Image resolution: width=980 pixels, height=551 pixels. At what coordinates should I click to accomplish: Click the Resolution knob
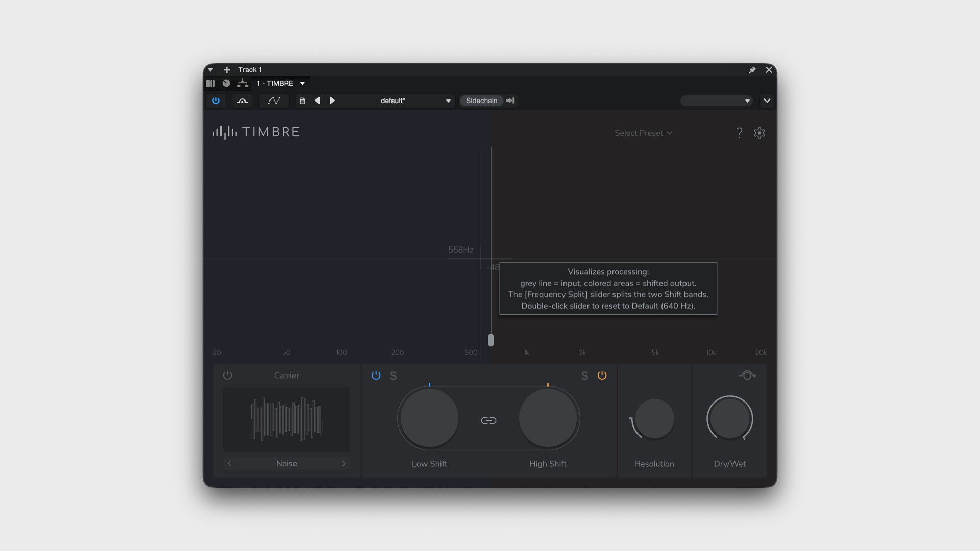coord(654,419)
